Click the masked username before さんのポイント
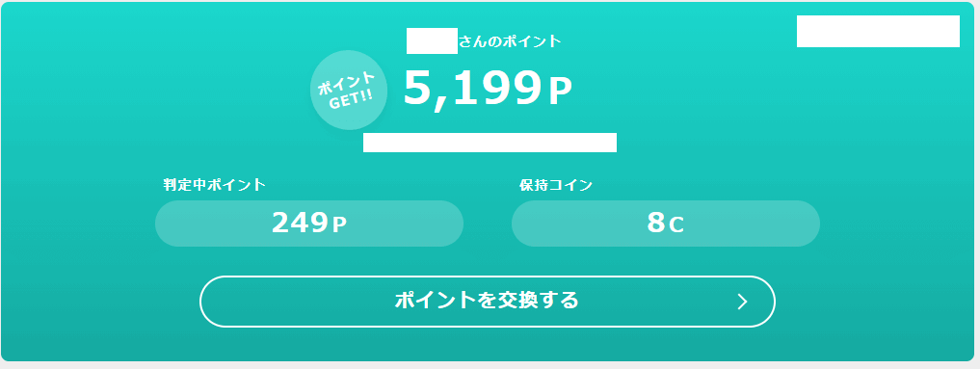Image resolution: width=980 pixels, height=369 pixels. (432, 41)
